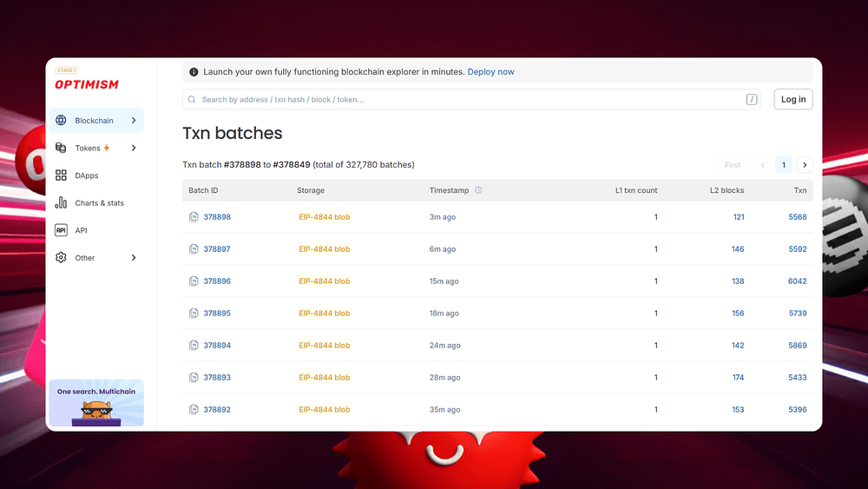This screenshot has height=489, width=868.
Task: Click L2 blocks value 156
Action: (738, 314)
